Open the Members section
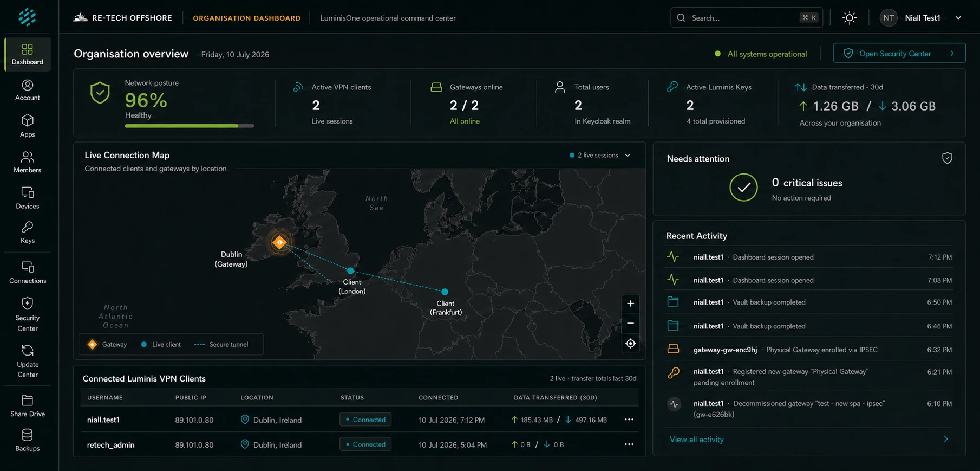 click(28, 162)
